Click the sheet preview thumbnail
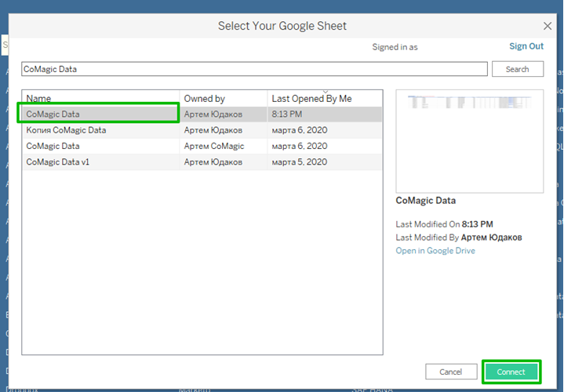This screenshot has height=392, width=564. 470,141
